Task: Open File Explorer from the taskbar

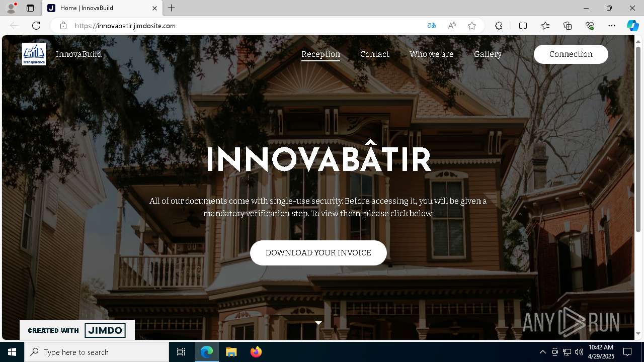Action: tap(231, 352)
